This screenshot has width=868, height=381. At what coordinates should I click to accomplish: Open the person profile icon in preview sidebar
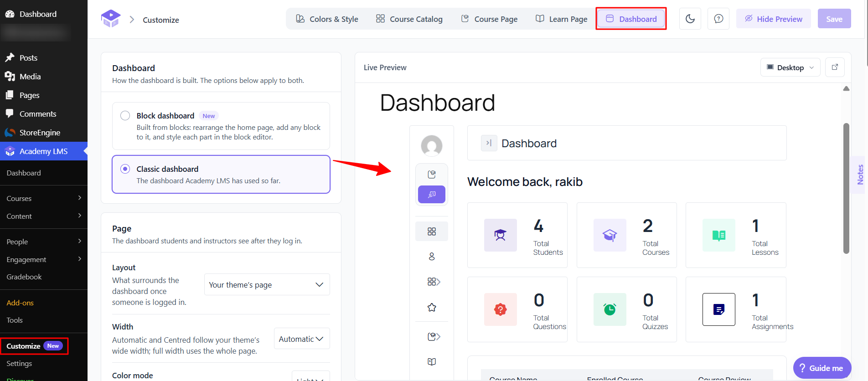[x=432, y=257]
